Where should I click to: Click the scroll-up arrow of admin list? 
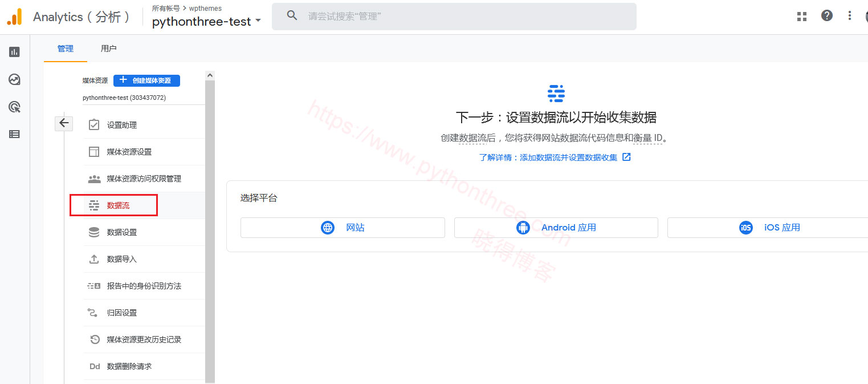coord(210,75)
